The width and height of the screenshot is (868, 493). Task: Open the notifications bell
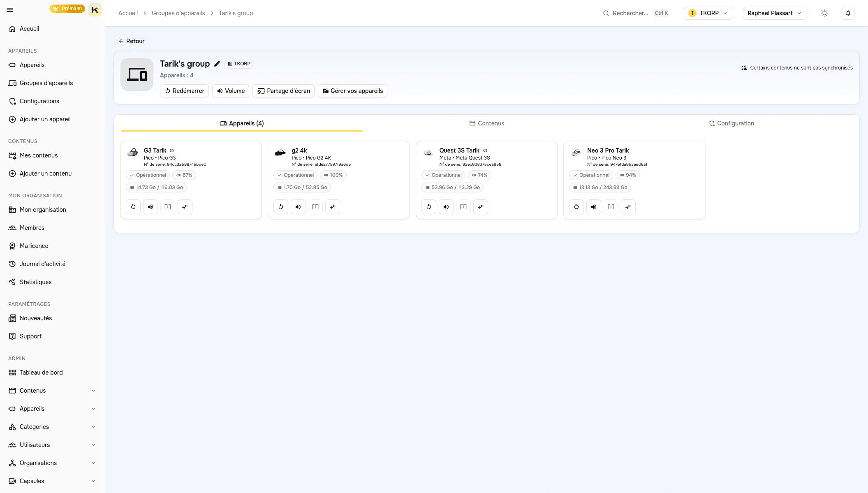click(x=848, y=13)
